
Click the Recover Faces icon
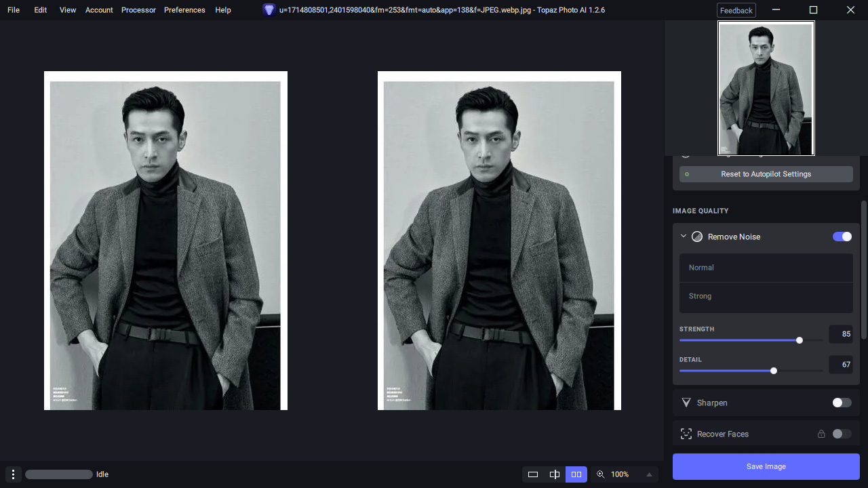(x=686, y=434)
